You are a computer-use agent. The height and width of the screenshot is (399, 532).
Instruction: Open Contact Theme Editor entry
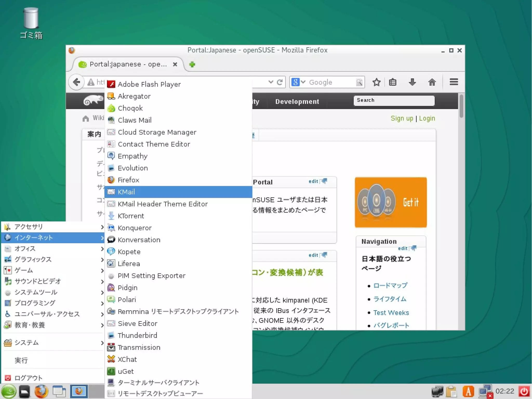[178, 144]
